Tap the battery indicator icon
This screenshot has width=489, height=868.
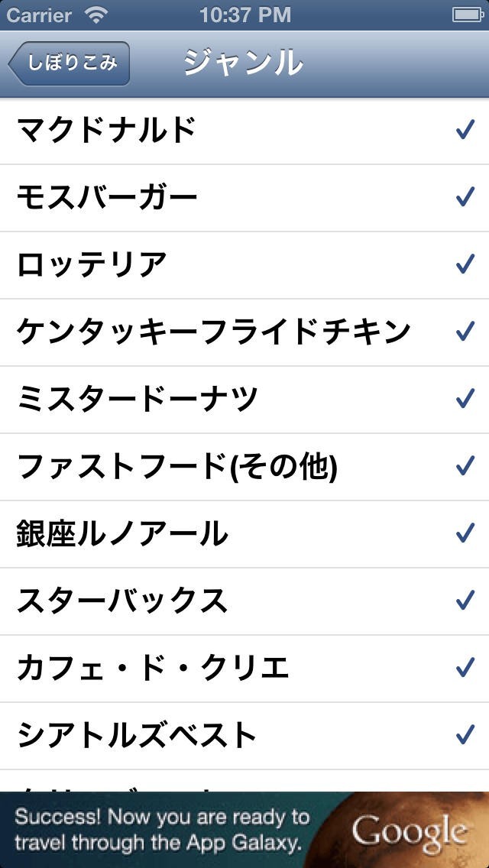467,15
